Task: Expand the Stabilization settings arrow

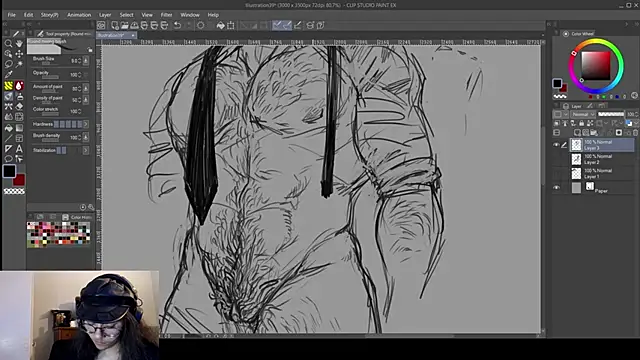Action: 86,150
